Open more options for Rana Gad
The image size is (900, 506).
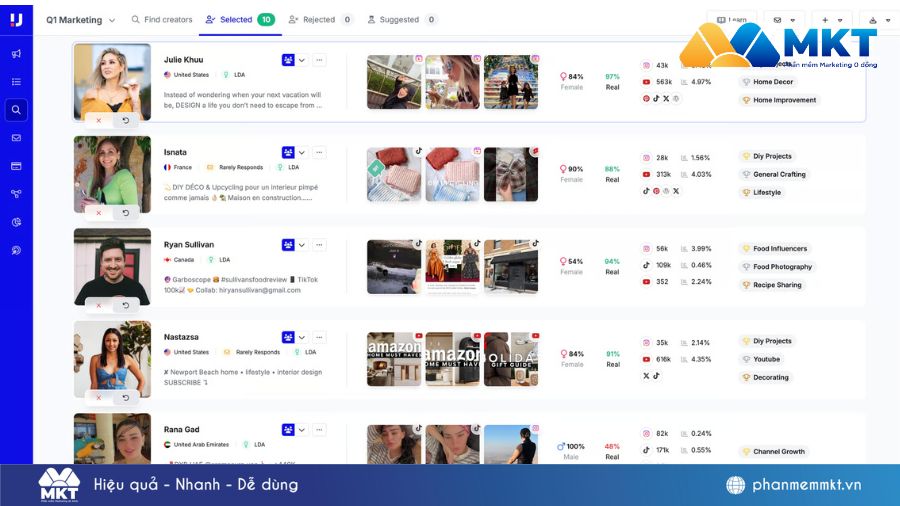pyautogui.click(x=319, y=429)
